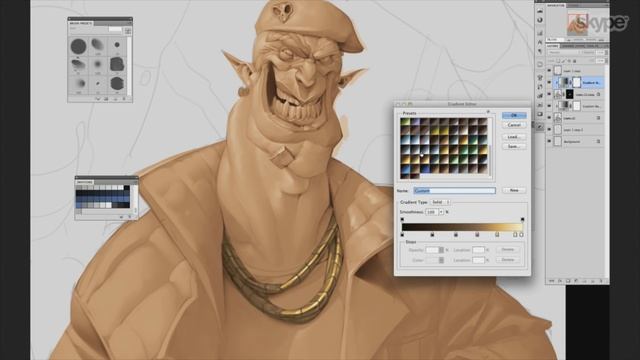The width and height of the screenshot is (640, 360).
Task: Click the link layers icon
Action: (x=551, y=281)
